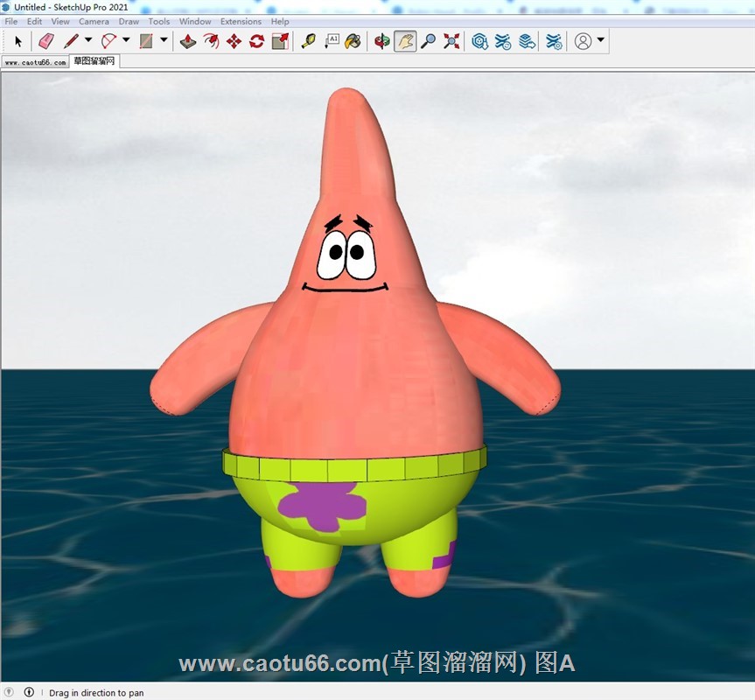Expand the Arc tool dropdown arrow
The height and width of the screenshot is (700, 755).
coord(126,40)
